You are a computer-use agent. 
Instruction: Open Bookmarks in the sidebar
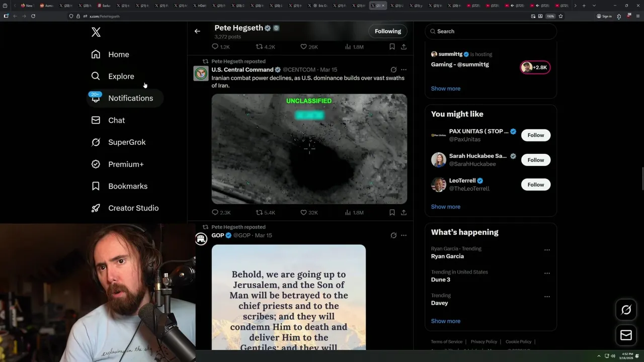[x=120, y=186]
